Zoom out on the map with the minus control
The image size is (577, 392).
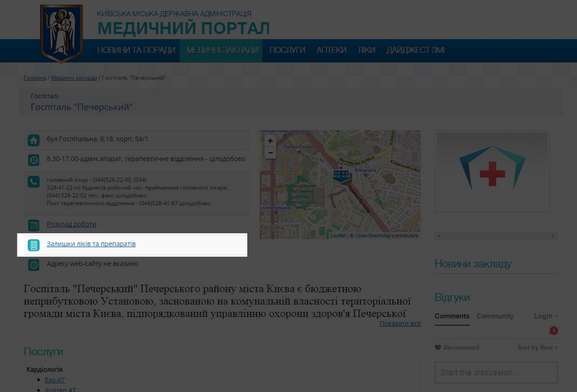coord(270,152)
